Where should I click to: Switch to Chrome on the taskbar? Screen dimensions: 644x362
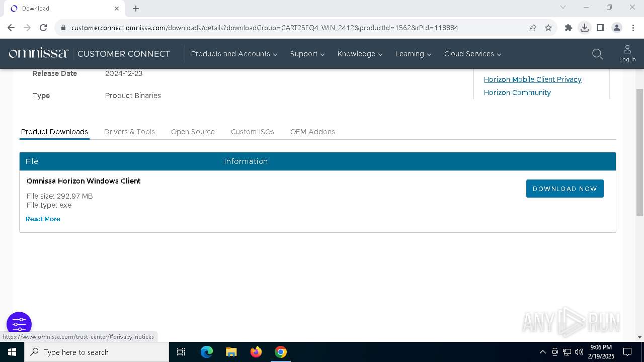(x=281, y=352)
